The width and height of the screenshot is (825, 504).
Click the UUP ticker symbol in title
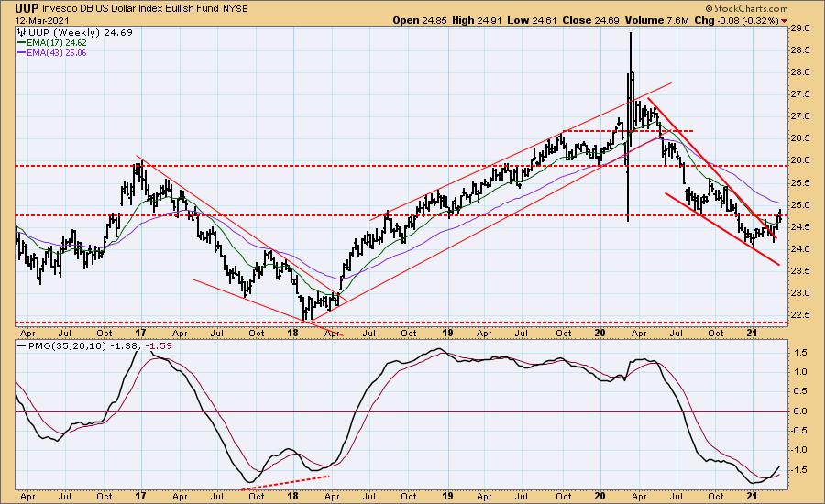[x=27, y=8]
